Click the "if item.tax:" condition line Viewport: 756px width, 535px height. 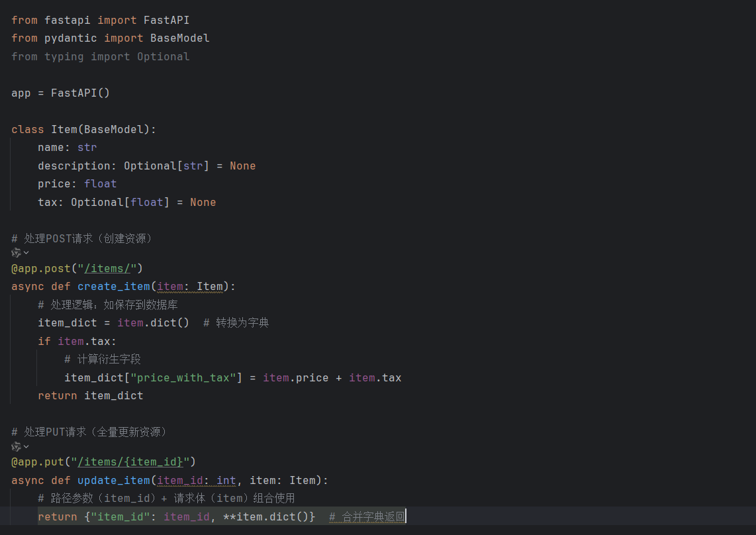pyautogui.click(x=77, y=342)
